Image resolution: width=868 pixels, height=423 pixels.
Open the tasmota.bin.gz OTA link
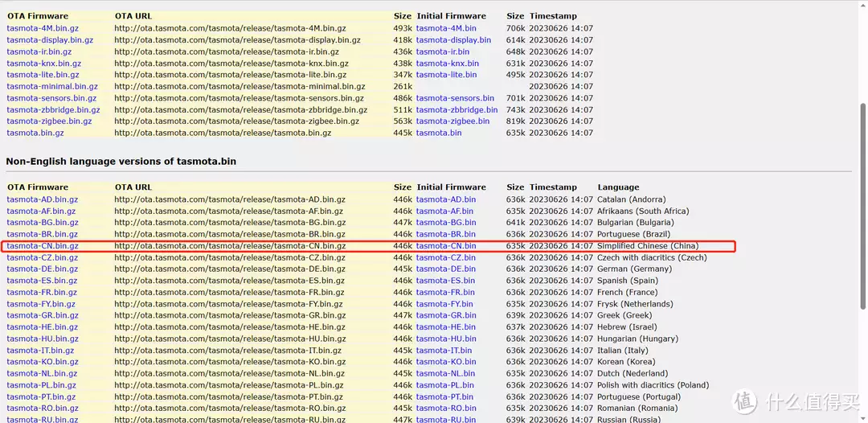click(x=35, y=133)
